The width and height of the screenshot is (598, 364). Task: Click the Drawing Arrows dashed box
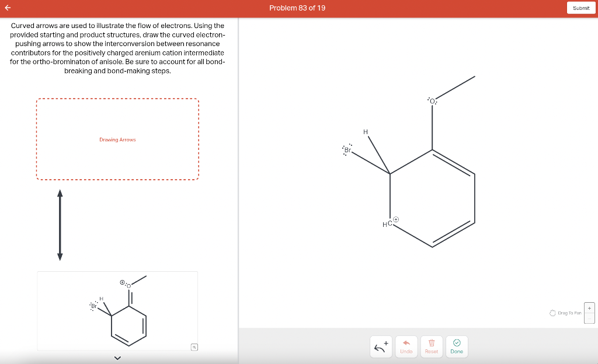117,139
